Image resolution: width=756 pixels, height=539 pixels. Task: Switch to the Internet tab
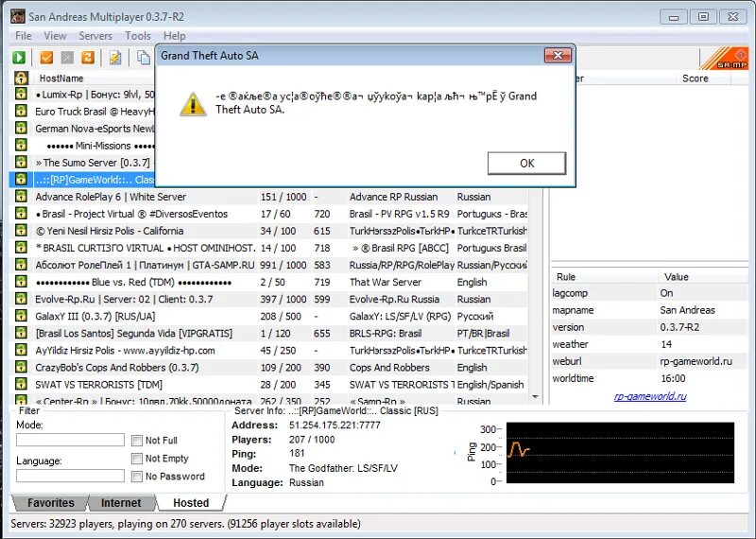pyautogui.click(x=121, y=503)
